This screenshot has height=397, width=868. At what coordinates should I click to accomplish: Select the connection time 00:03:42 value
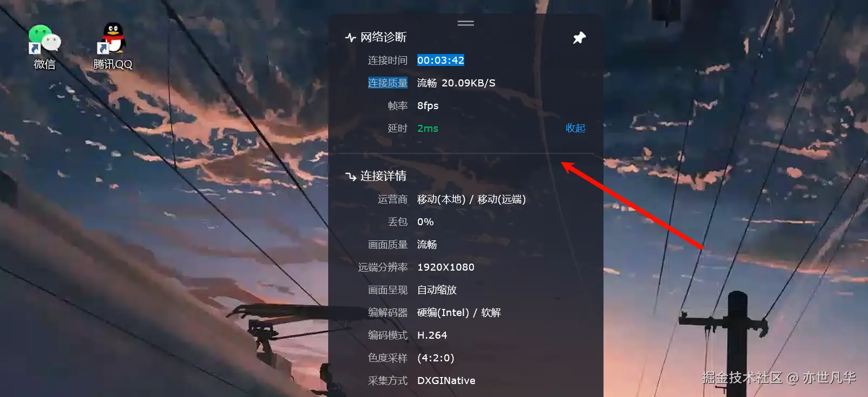[440, 60]
